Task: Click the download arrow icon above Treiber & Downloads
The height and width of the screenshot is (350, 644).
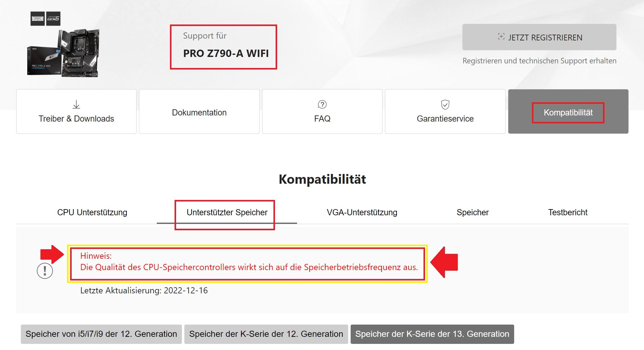Action: click(76, 104)
